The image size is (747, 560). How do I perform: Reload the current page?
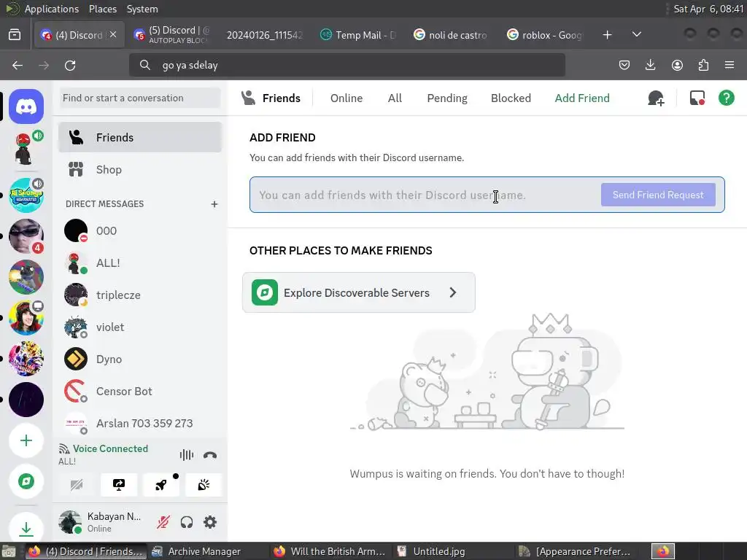click(x=70, y=65)
